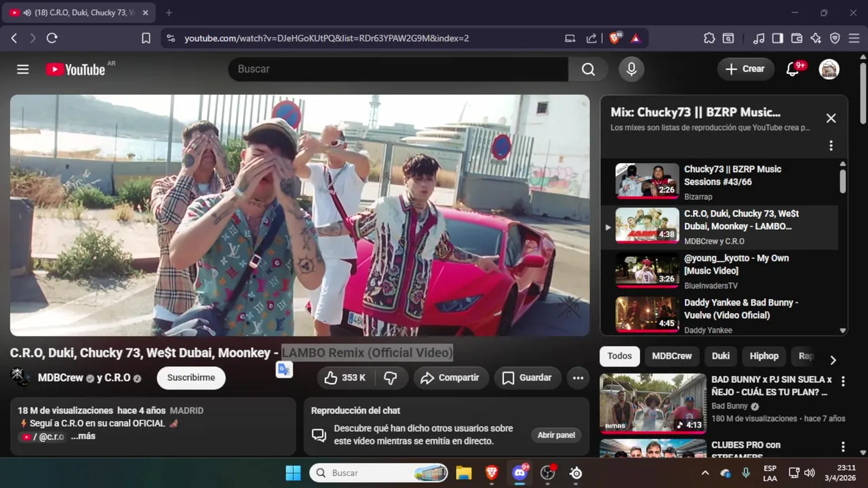
Task: Open Leo AI sparkle icon
Action: (x=816, y=39)
